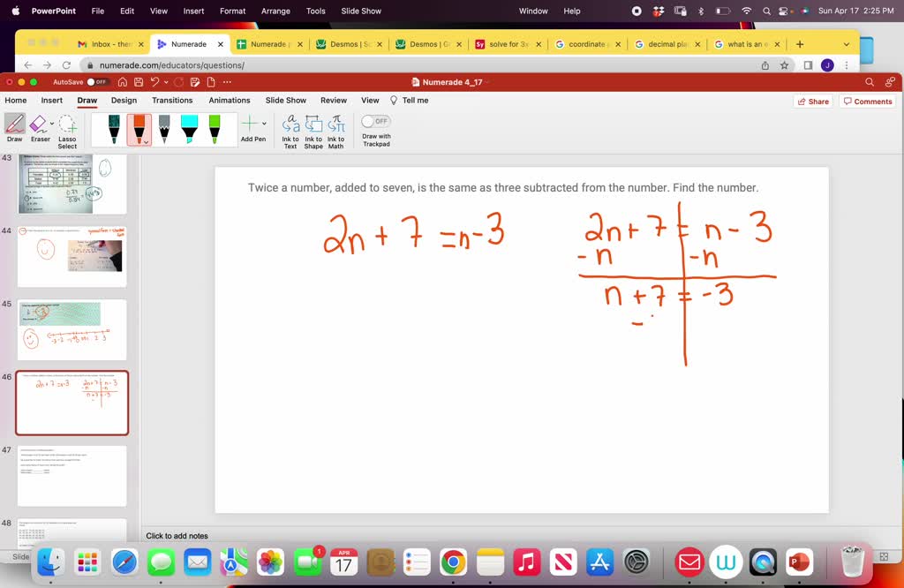Select the green highlighter pen swatch

214,126
